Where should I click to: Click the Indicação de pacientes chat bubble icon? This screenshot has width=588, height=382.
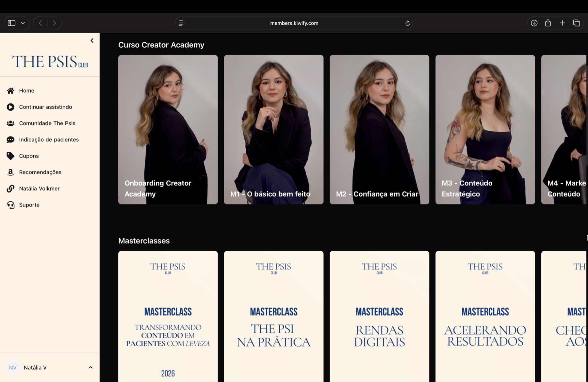tap(10, 140)
